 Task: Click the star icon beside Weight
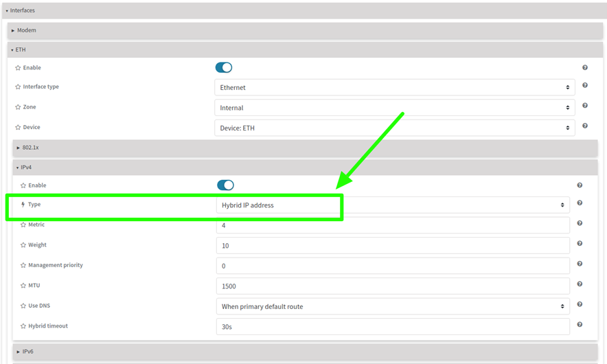(x=23, y=244)
